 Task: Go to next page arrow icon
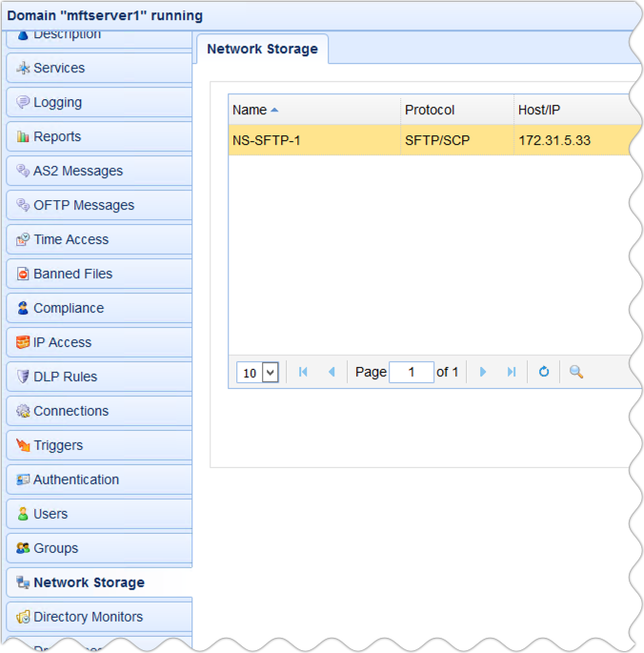[483, 373]
